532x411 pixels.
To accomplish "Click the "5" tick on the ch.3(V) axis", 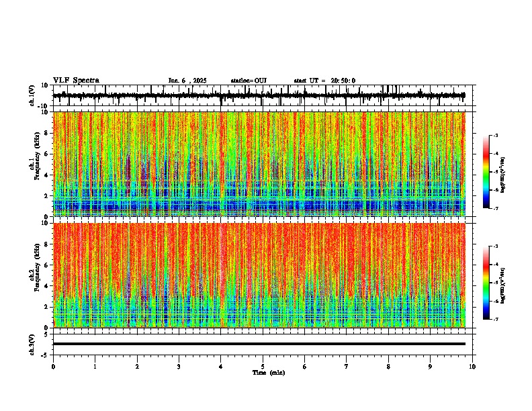I will pyautogui.click(x=46, y=334).
